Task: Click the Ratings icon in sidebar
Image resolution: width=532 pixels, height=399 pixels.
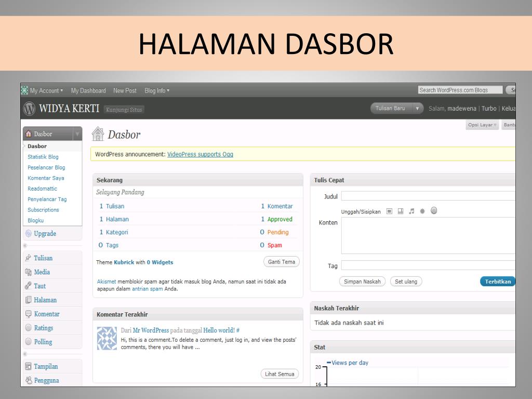Action: tap(29, 328)
